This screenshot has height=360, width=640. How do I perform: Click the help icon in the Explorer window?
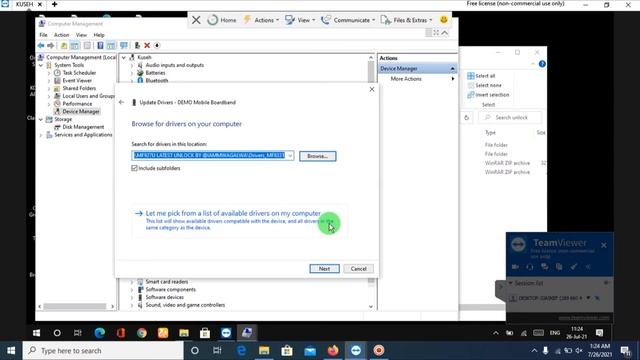[542, 64]
